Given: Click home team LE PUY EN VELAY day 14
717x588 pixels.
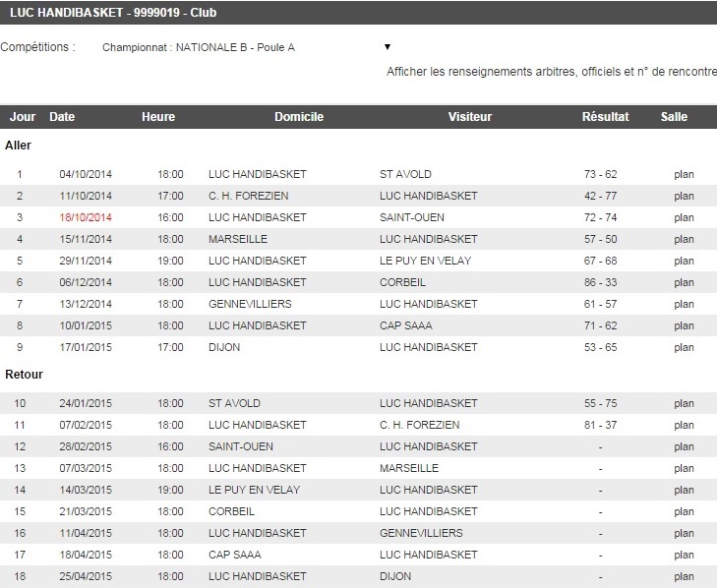Looking at the screenshot, I should pos(254,490).
